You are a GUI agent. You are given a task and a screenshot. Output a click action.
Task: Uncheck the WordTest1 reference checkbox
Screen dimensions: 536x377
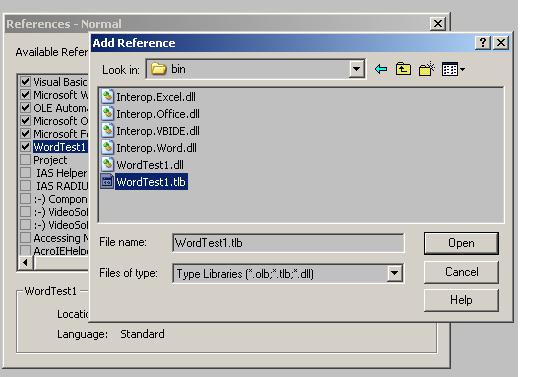coord(25,147)
